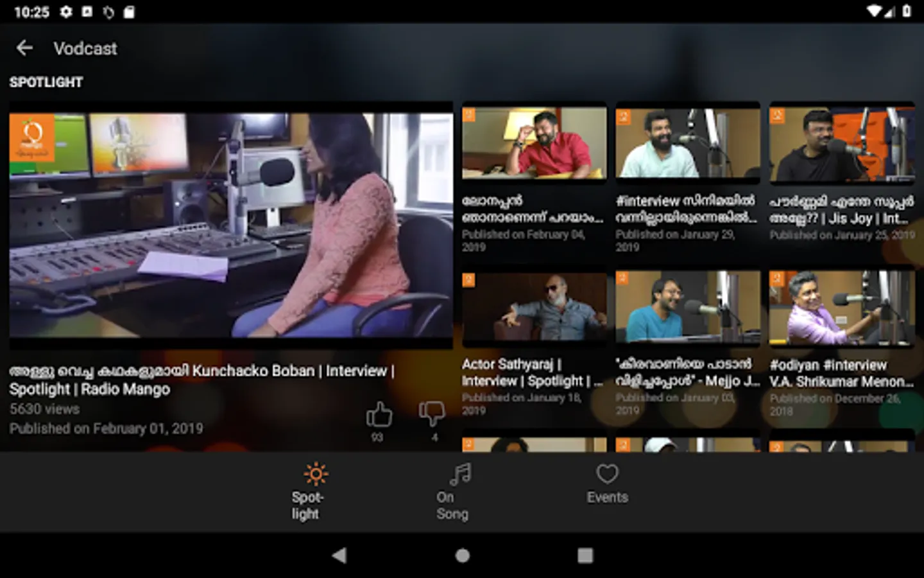
Task: Switch to the On Song tab
Action: [453, 493]
